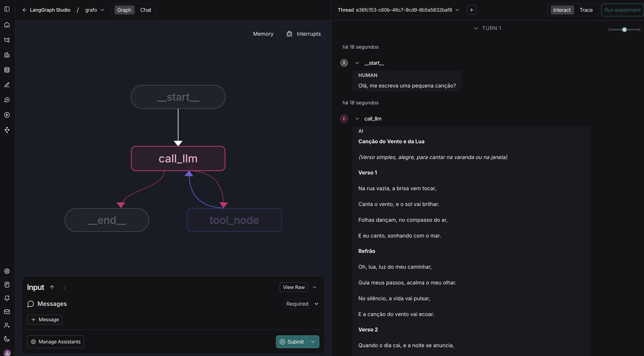Click the Manage Assistants button
Screen dimensions: 644x356
click(x=56, y=342)
